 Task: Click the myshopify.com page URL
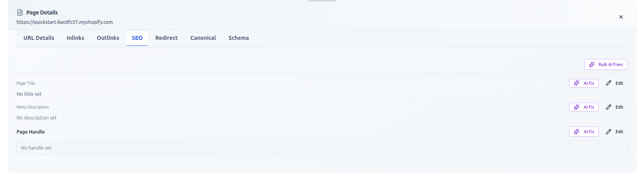pyautogui.click(x=65, y=22)
